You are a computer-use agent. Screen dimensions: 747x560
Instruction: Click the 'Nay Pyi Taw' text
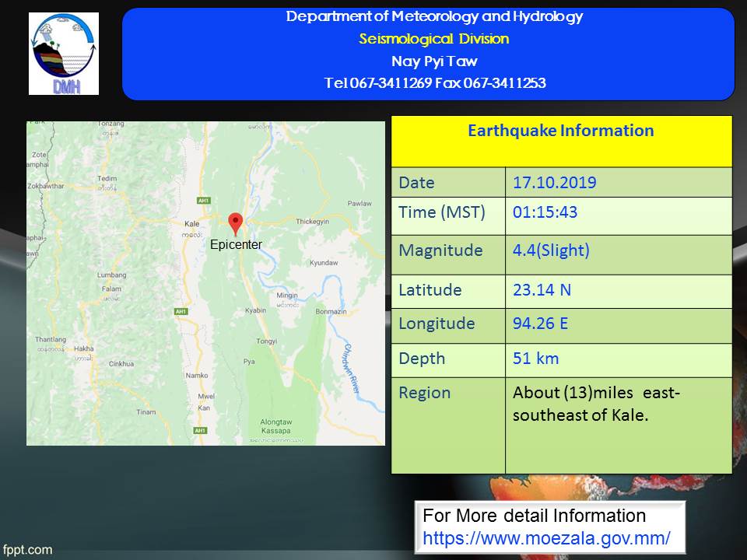(434, 61)
